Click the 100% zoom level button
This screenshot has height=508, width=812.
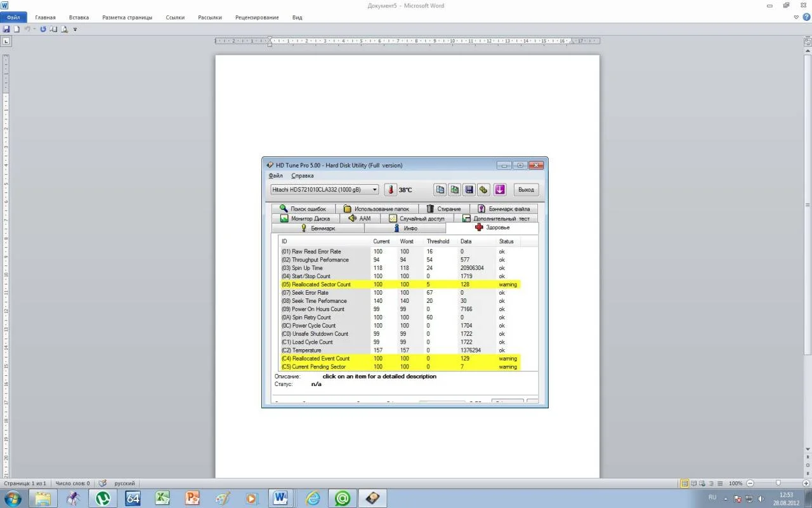tap(735, 483)
